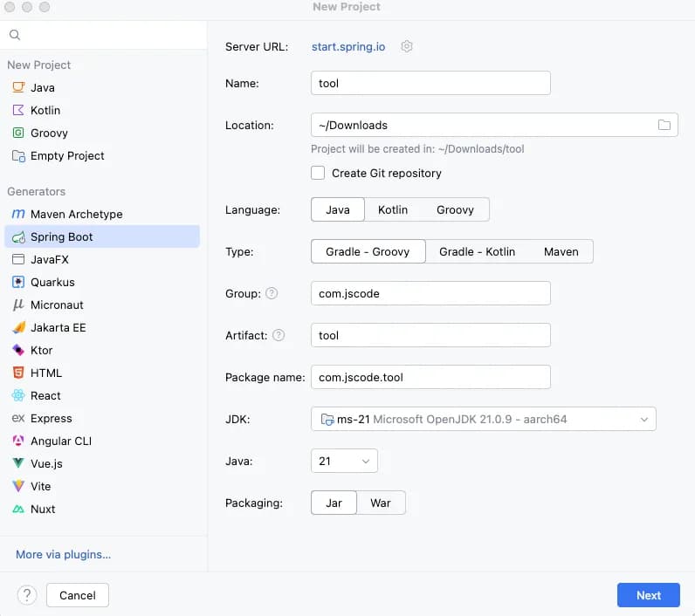
Task: Click the Name field containing tool
Action: coord(430,83)
